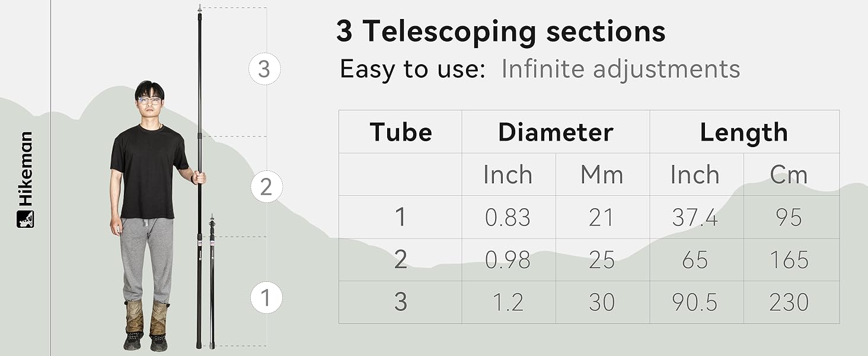Select the Diameter column header
Screen dimensions: 868x356
coord(556,132)
